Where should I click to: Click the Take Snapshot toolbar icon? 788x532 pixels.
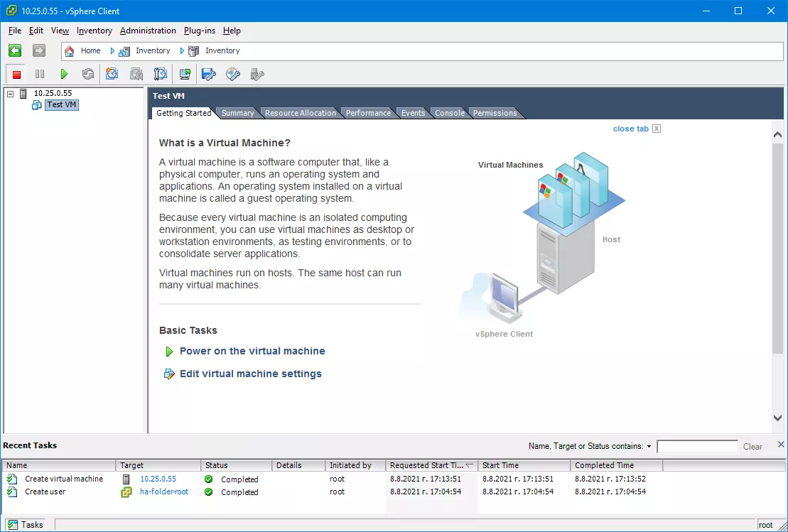click(112, 75)
